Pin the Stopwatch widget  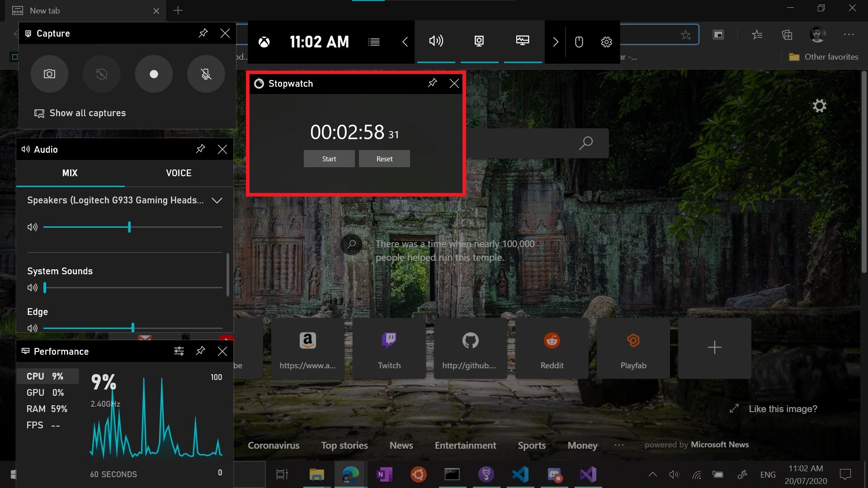pyautogui.click(x=432, y=83)
